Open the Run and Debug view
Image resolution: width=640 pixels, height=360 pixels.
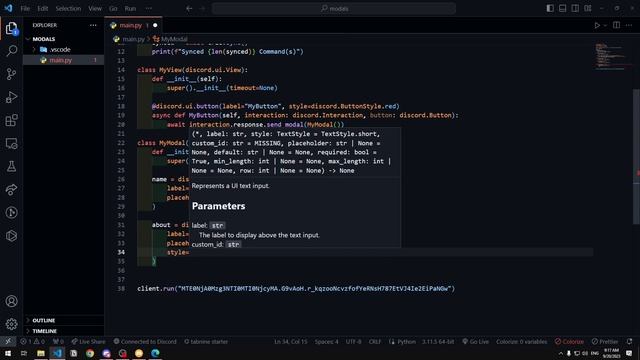point(11,97)
